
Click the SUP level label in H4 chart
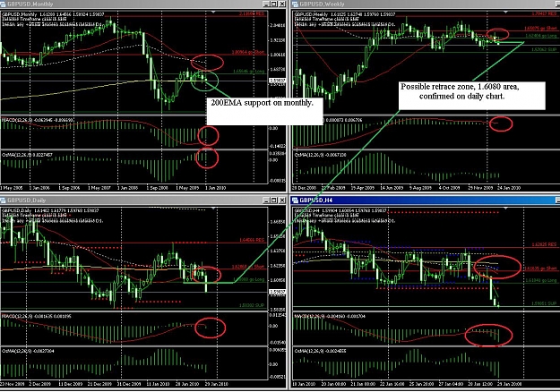point(544,303)
